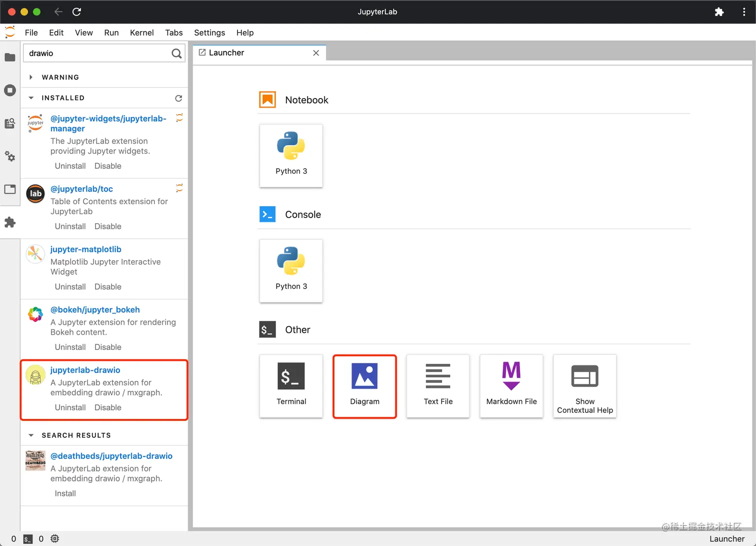
Task: Close the Launcher tab
Action: [316, 53]
